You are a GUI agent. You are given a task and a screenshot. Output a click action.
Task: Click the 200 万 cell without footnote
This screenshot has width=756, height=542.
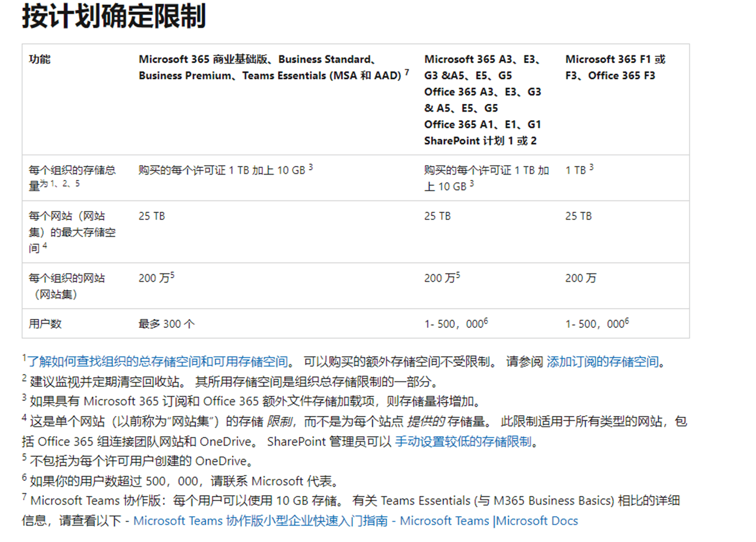tap(581, 278)
